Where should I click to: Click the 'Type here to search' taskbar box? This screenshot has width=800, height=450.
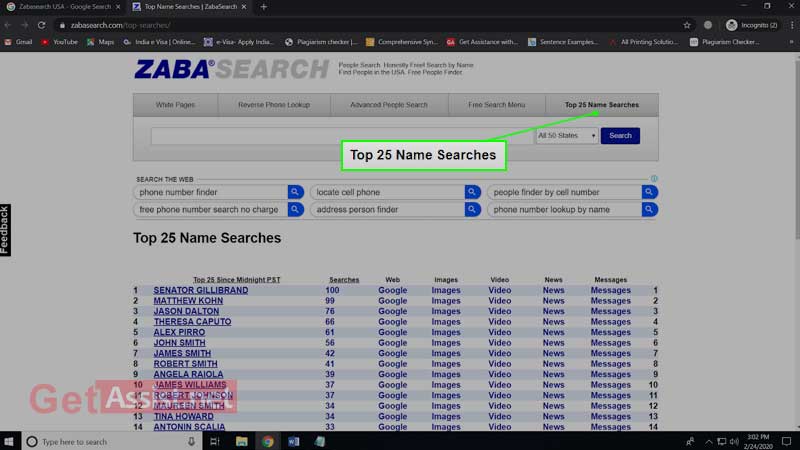pos(112,441)
